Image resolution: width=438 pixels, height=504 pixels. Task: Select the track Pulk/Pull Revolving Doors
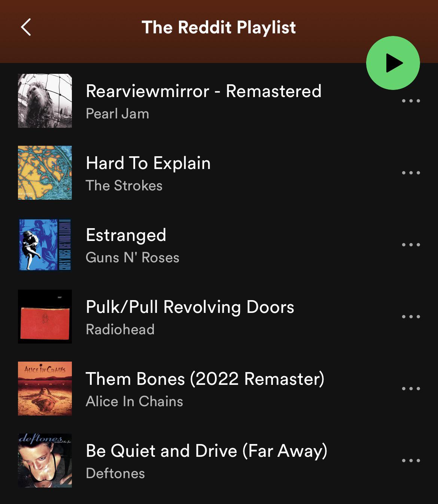coord(190,307)
